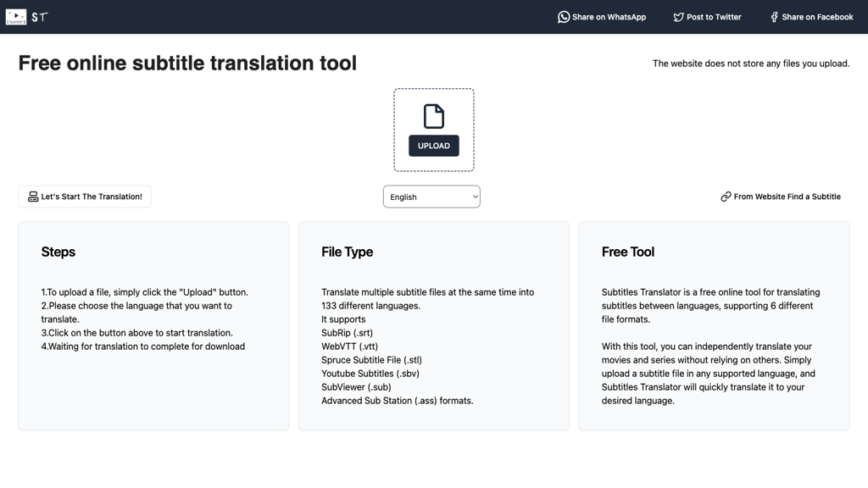The height and width of the screenshot is (488, 868).
Task: Share on Facebook from the header
Action: click(810, 16)
